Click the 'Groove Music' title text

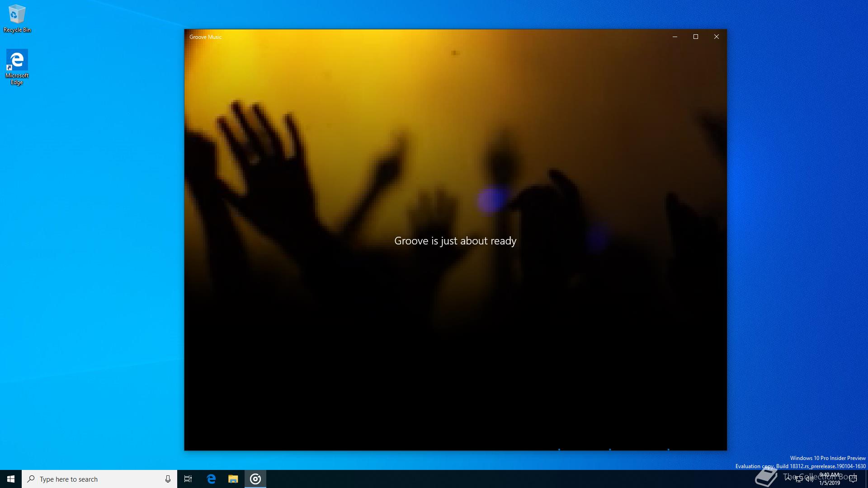point(206,37)
